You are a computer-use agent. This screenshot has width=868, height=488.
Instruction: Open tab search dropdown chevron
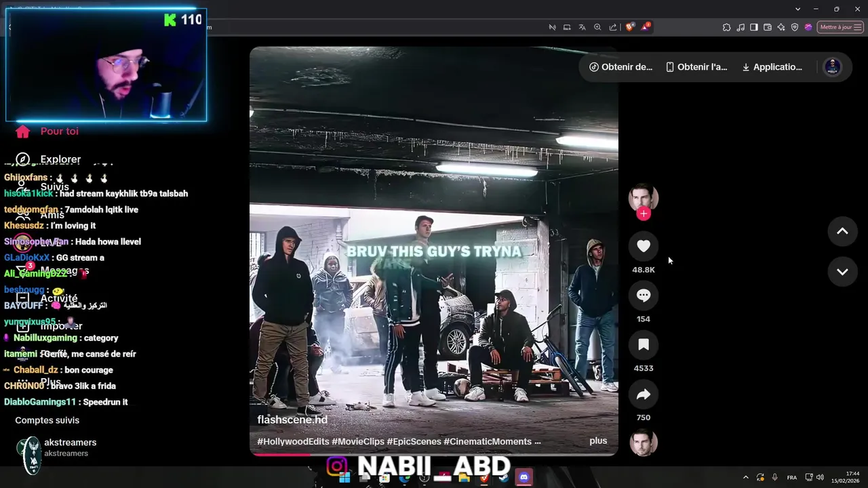798,9
